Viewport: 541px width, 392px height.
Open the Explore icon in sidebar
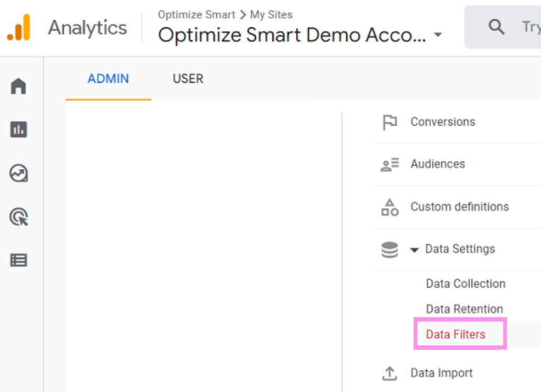pyautogui.click(x=19, y=174)
